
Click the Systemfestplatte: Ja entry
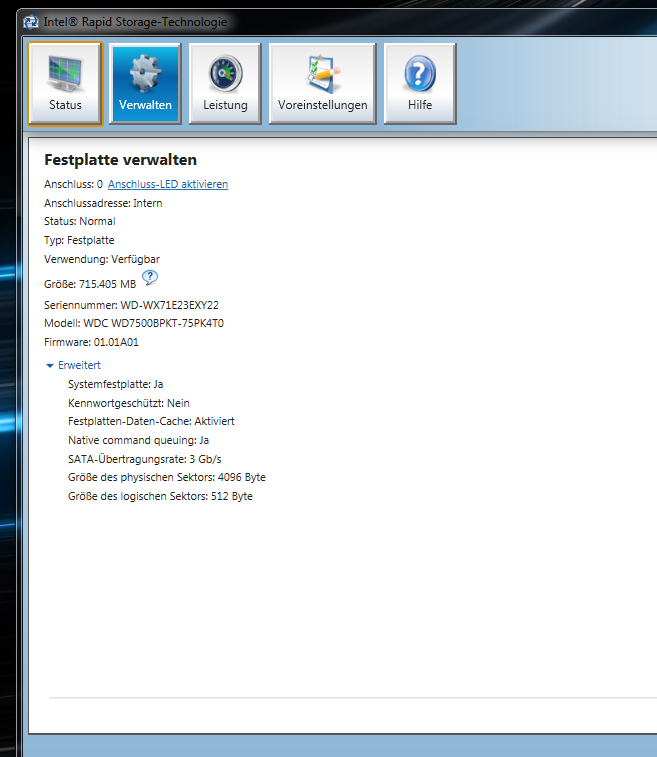115,384
